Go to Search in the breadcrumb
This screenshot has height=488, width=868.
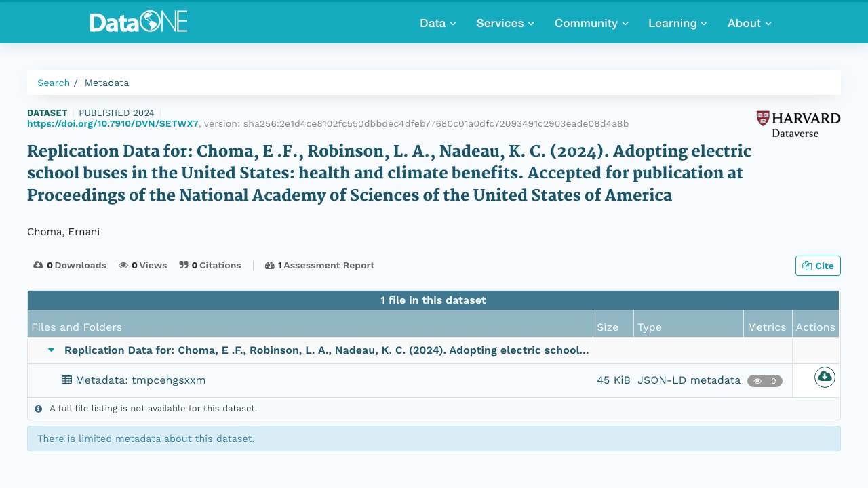point(54,83)
